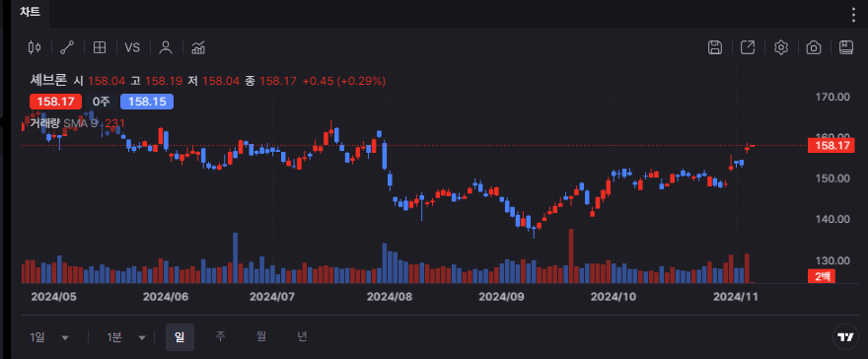Viewport: 868px width, 359px height.
Task: Click the tallest red volume bar in late September
Action: (x=571, y=256)
